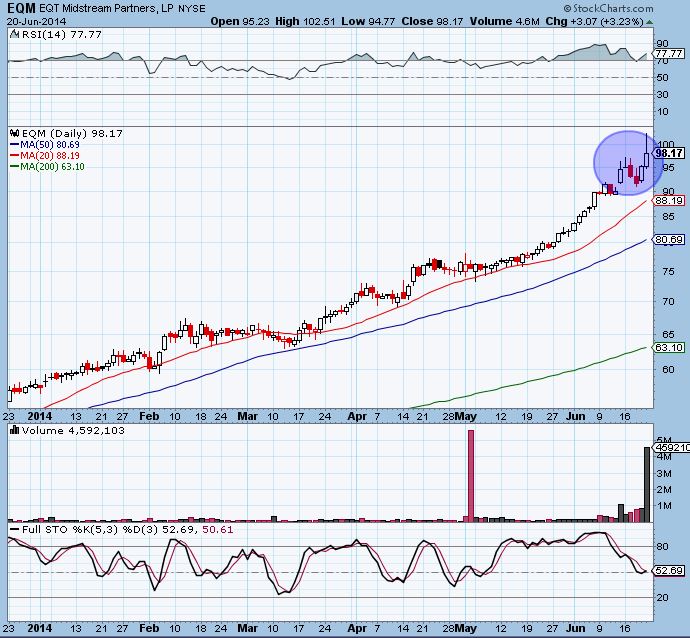The image size is (690, 638).
Task: Click the RSI(14) indicator line icon
Action: (14, 34)
